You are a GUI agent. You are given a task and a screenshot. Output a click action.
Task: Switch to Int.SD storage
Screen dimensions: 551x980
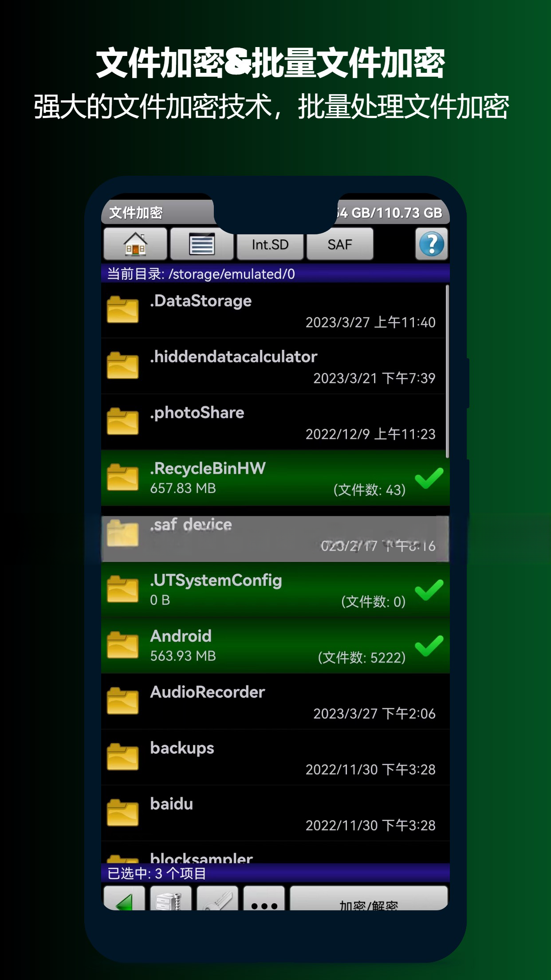pos(270,245)
